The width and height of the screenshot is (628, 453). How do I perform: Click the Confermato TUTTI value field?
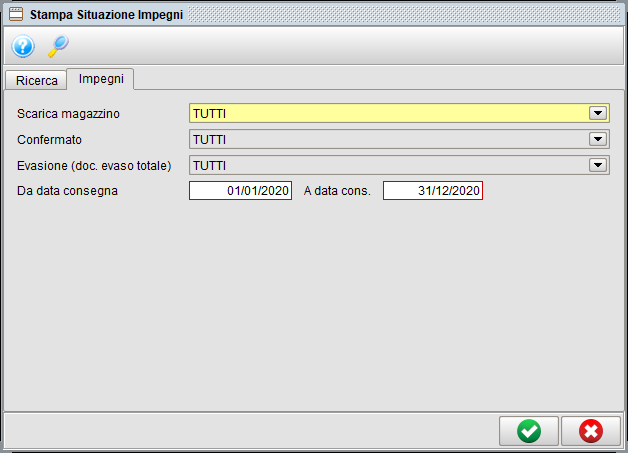[388, 139]
